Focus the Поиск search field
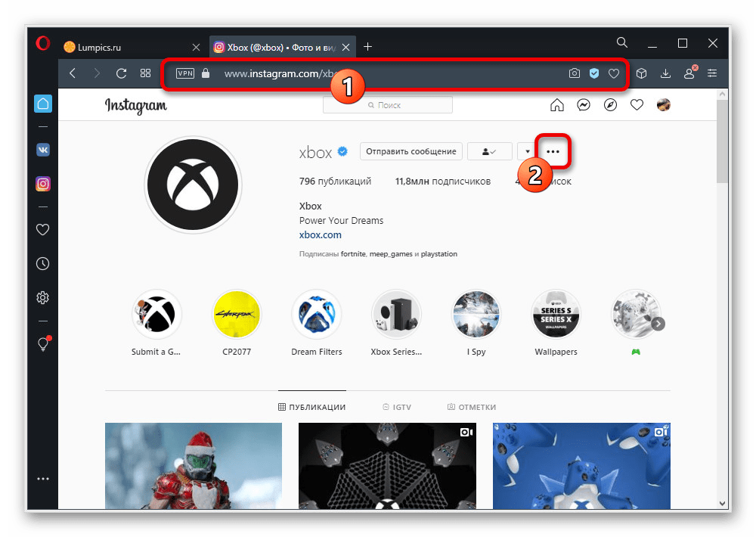The height and width of the screenshot is (537, 756). pyautogui.click(x=388, y=104)
